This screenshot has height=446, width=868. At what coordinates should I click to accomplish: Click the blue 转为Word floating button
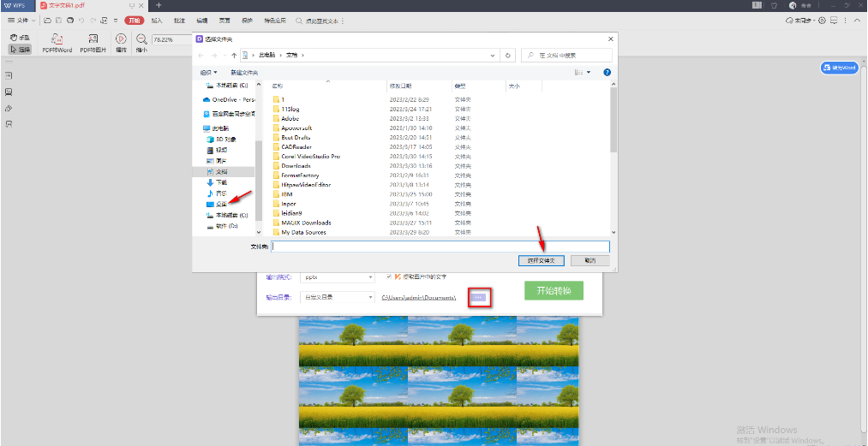839,68
